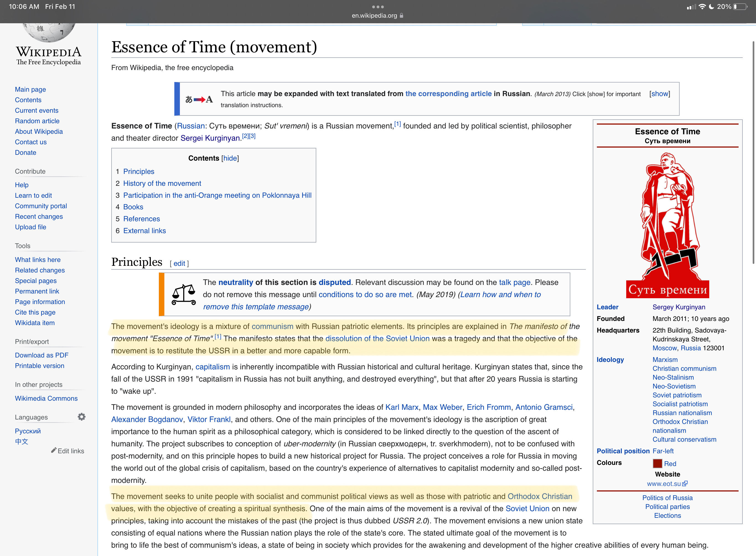Tap the padlock icon next to en.wikipedia.org
756x556 pixels.
(x=401, y=16)
